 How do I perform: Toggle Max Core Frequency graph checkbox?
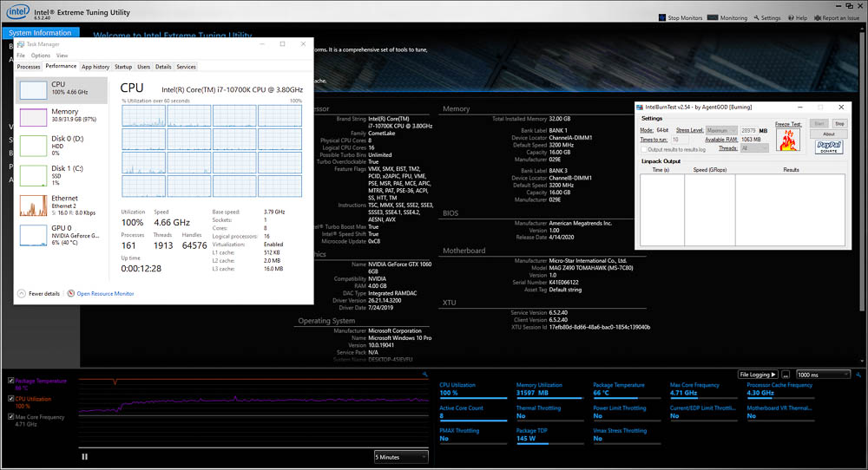click(x=10, y=416)
